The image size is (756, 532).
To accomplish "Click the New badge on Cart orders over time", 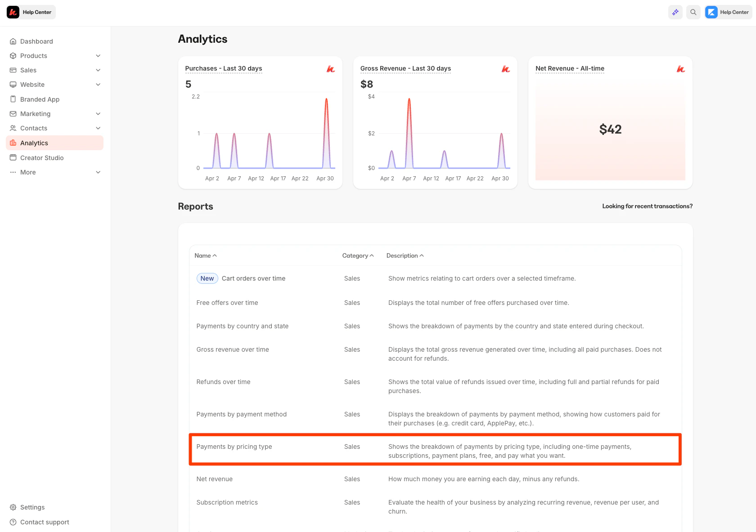I will click(207, 278).
